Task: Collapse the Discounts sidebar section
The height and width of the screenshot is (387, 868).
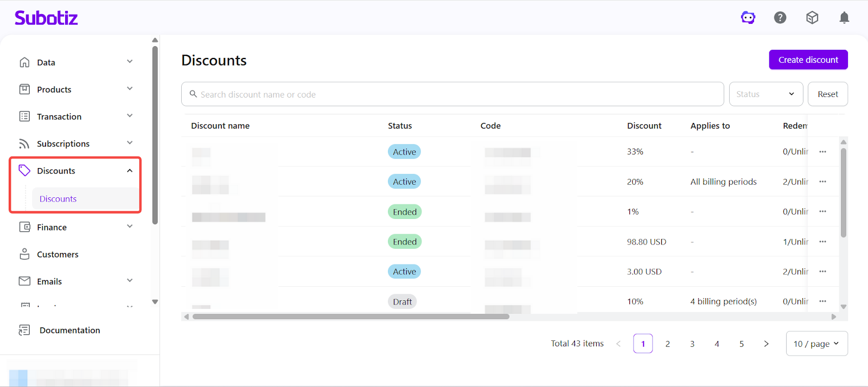Action: coord(130,171)
